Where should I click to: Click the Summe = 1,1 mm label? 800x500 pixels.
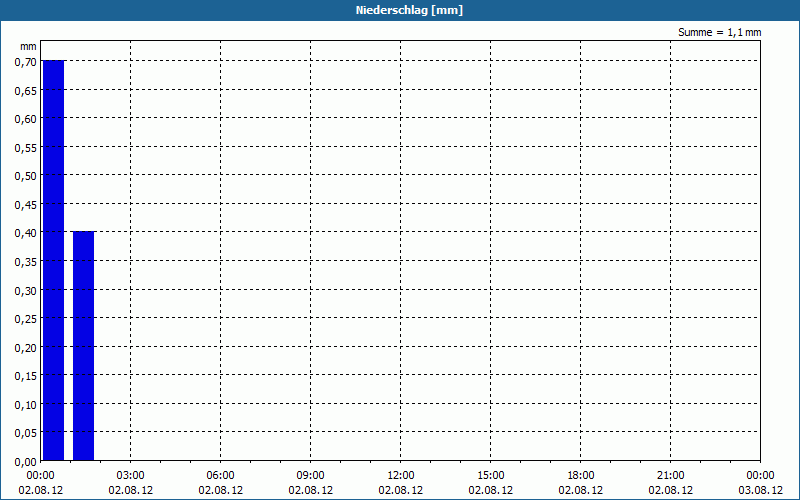pyautogui.click(x=719, y=32)
